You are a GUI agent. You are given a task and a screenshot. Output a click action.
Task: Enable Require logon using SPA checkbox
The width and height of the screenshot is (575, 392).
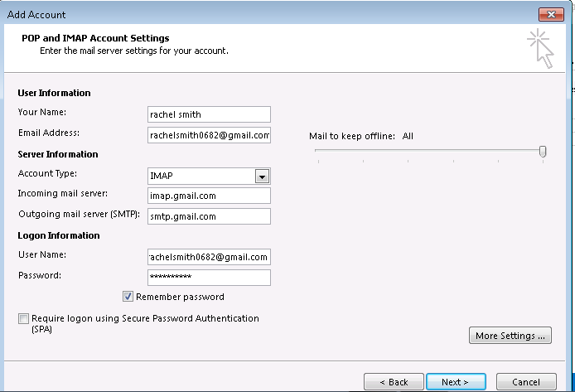[x=23, y=318]
